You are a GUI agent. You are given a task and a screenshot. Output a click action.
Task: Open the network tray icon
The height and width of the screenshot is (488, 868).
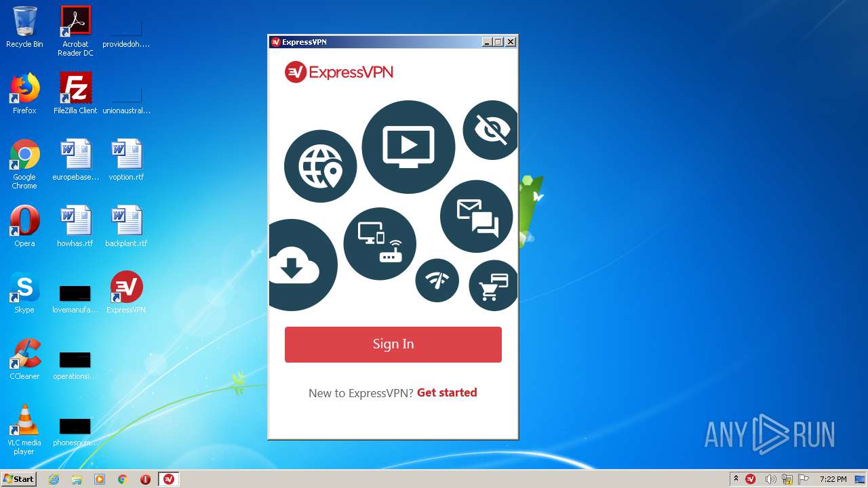point(787,479)
